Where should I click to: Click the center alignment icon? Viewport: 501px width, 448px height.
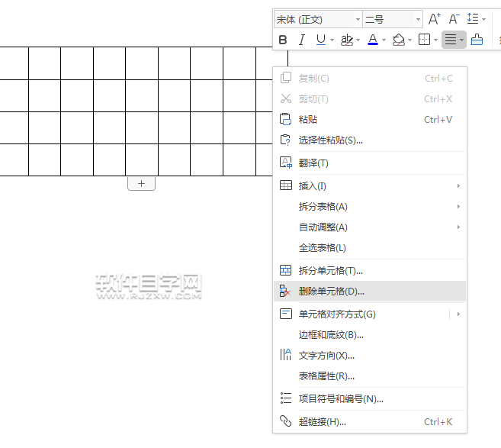[x=451, y=40]
